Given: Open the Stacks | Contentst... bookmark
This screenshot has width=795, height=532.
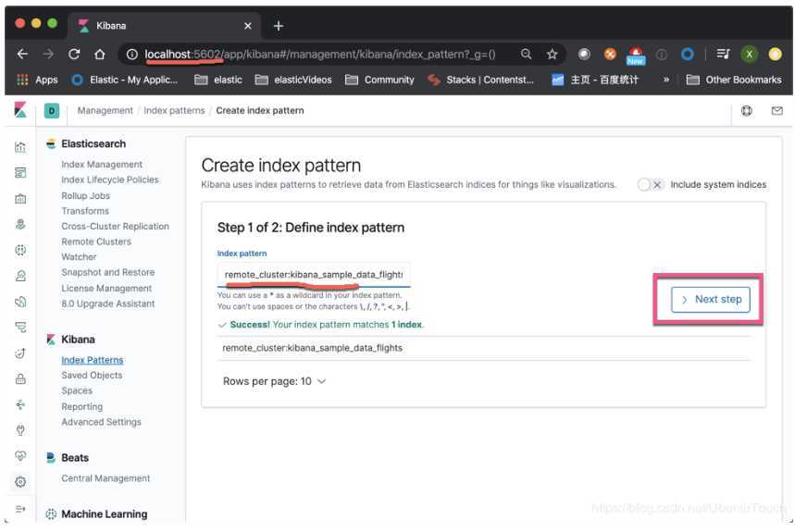Looking at the screenshot, I should point(480,80).
